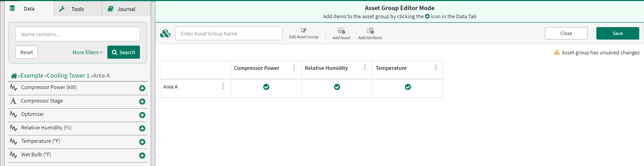Click the Edit Asset Group icon
The width and height of the screenshot is (644, 166).
click(x=304, y=30)
